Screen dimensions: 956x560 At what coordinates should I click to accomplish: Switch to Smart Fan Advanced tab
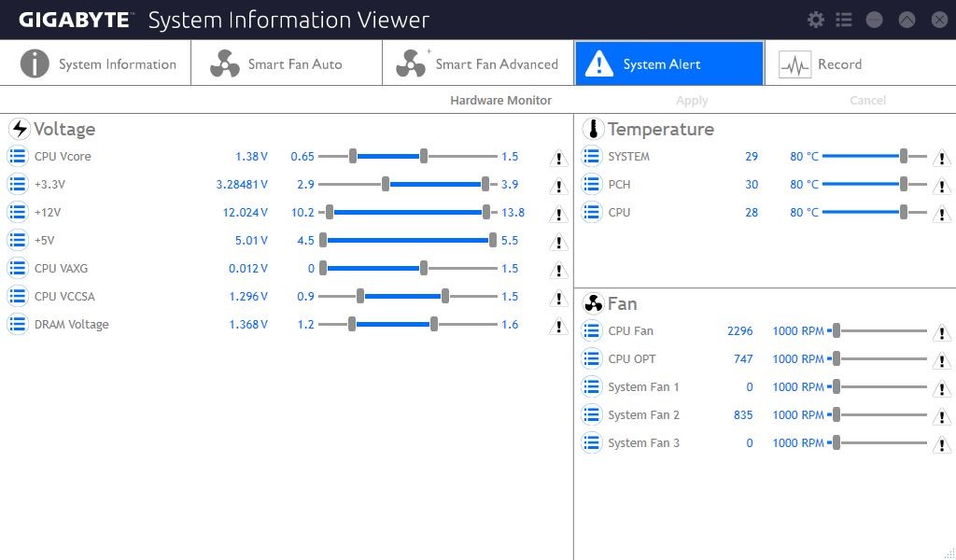pos(478,63)
